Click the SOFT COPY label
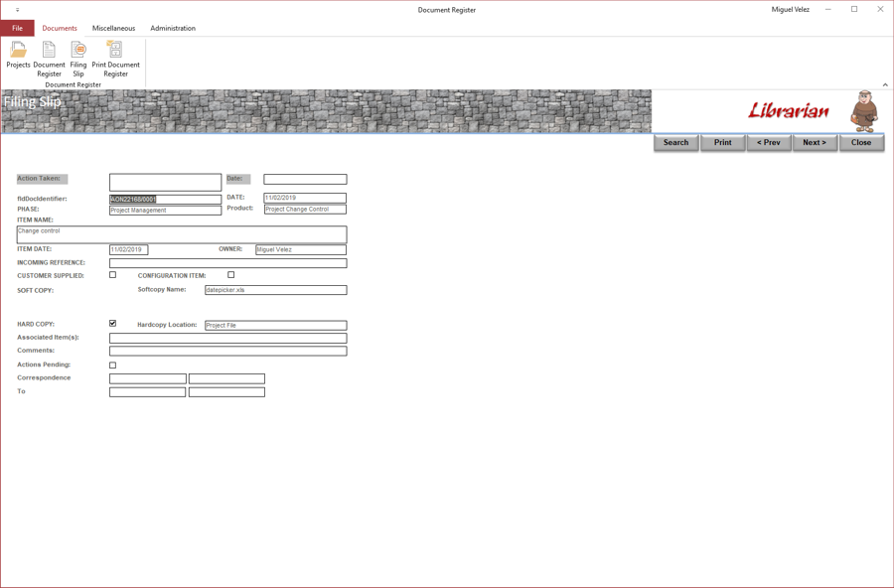The height and width of the screenshot is (588, 894). (36, 291)
